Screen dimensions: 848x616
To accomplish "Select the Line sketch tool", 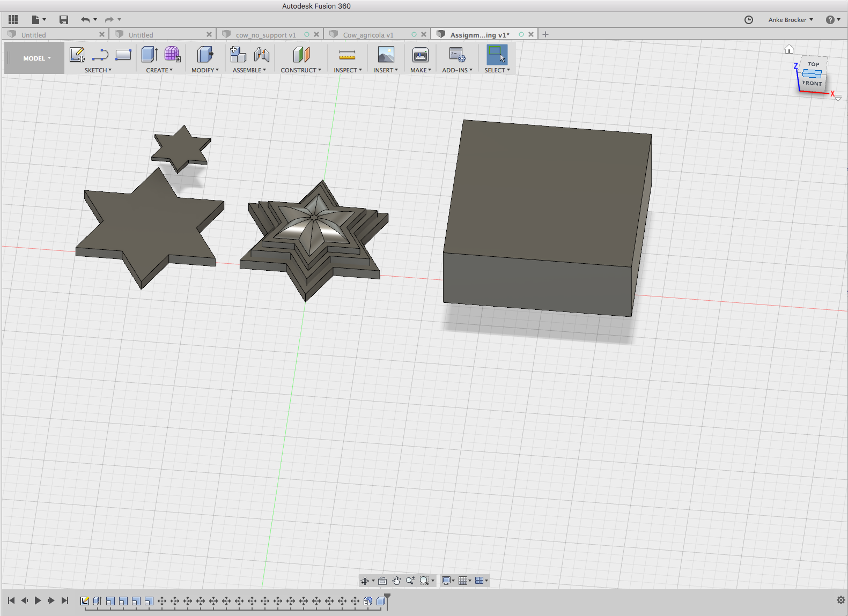I will 100,55.
